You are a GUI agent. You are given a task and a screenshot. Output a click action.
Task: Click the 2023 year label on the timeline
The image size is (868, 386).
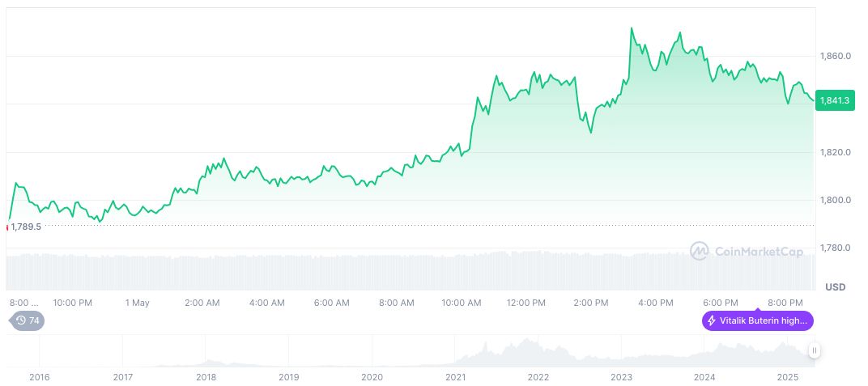(621, 377)
